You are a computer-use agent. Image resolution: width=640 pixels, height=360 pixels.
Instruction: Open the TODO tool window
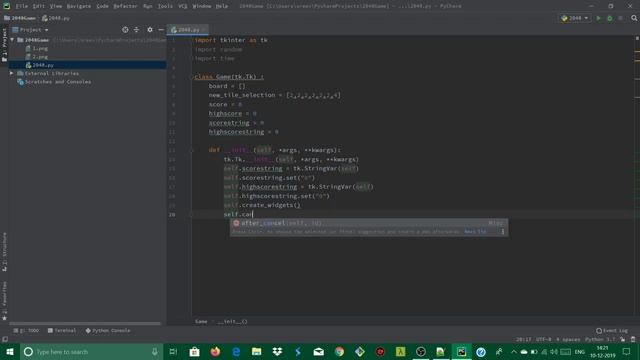click(x=26, y=331)
